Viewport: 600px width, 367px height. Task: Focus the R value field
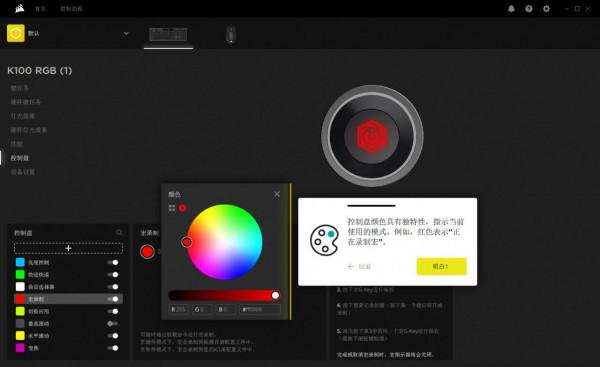pyautogui.click(x=178, y=309)
